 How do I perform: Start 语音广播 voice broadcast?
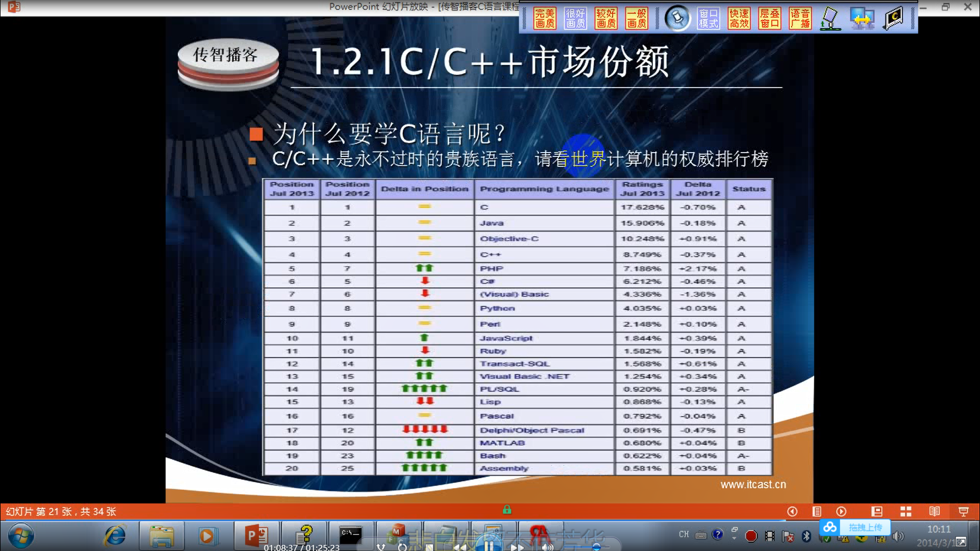[x=800, y=18]
